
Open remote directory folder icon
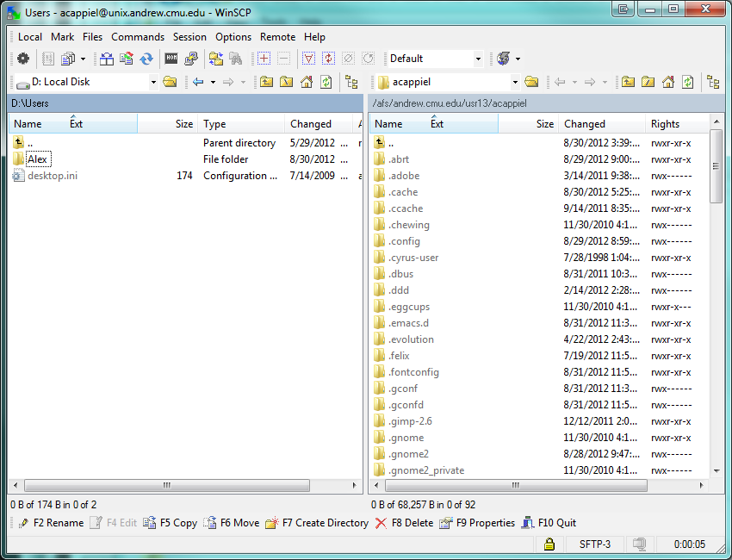point(531,82)
